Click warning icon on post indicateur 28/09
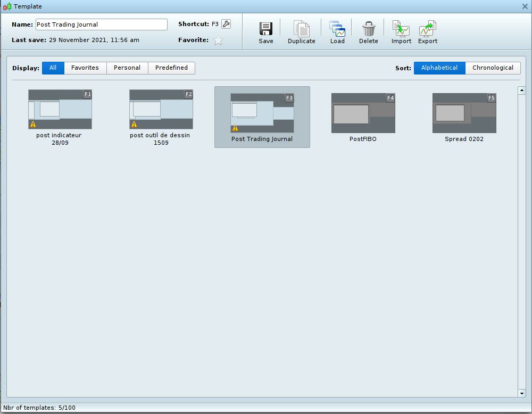The height and width of the screenshot is (414, 532). [x=33, y=124]
